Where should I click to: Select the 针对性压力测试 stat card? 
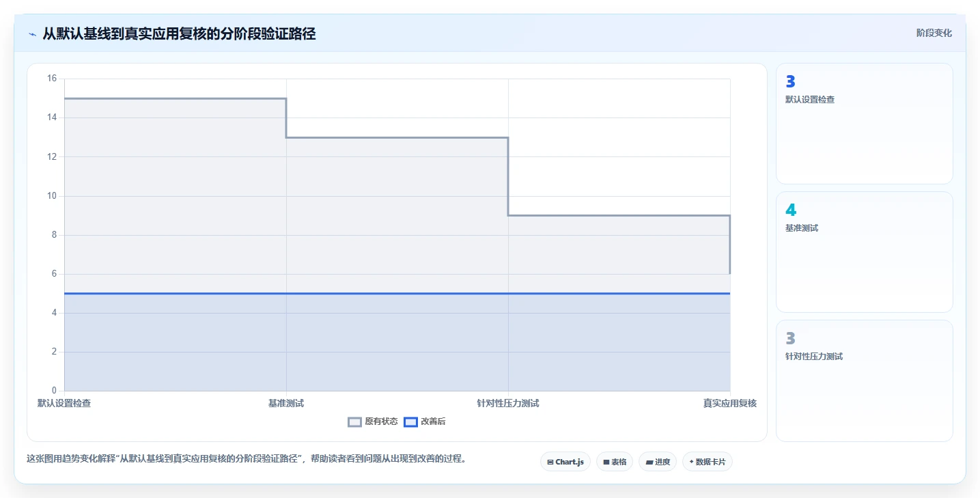click(864, 381)
